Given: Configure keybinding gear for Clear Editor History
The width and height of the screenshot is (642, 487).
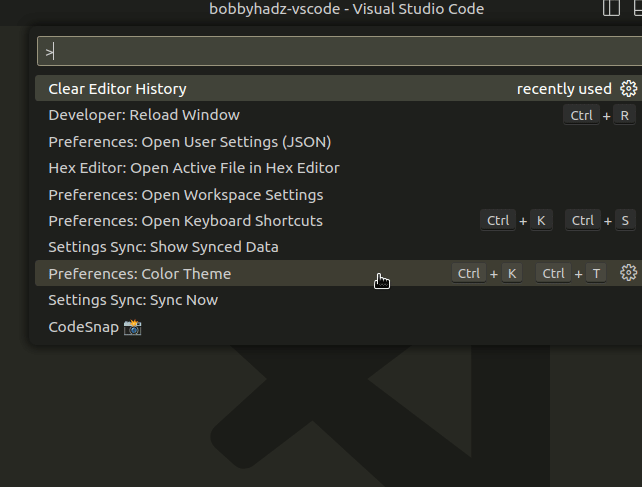Looking at the screenshot, I should (x=628, y=88).
